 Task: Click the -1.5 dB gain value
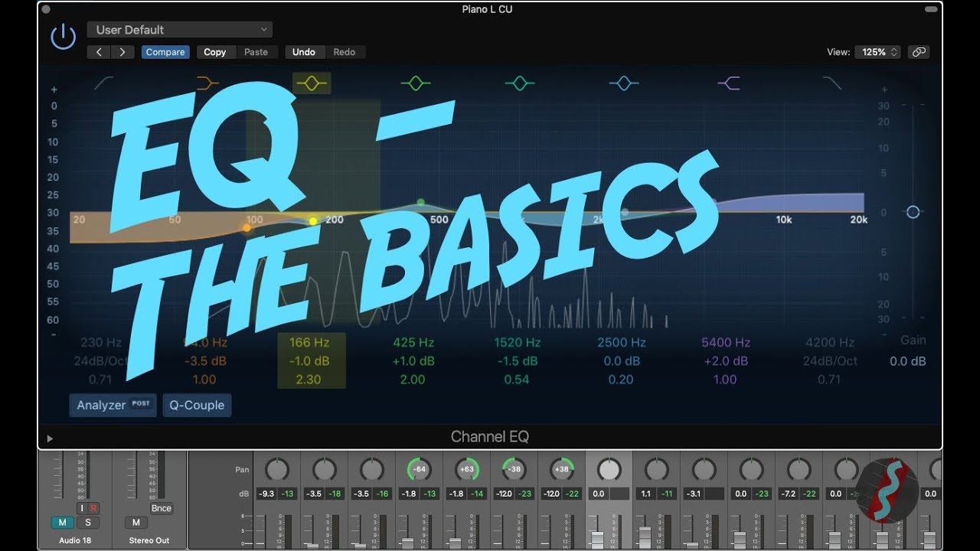tap(518, 360)
